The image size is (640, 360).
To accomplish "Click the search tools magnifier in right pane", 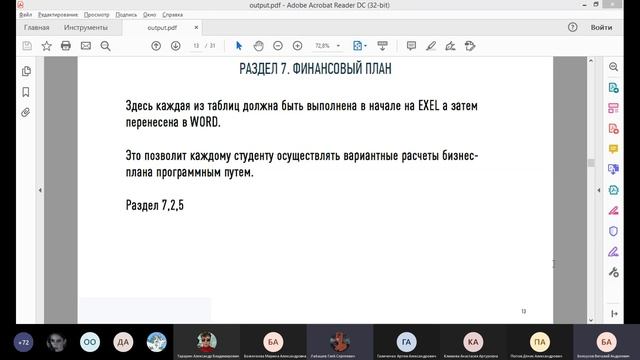I will 613,67.
